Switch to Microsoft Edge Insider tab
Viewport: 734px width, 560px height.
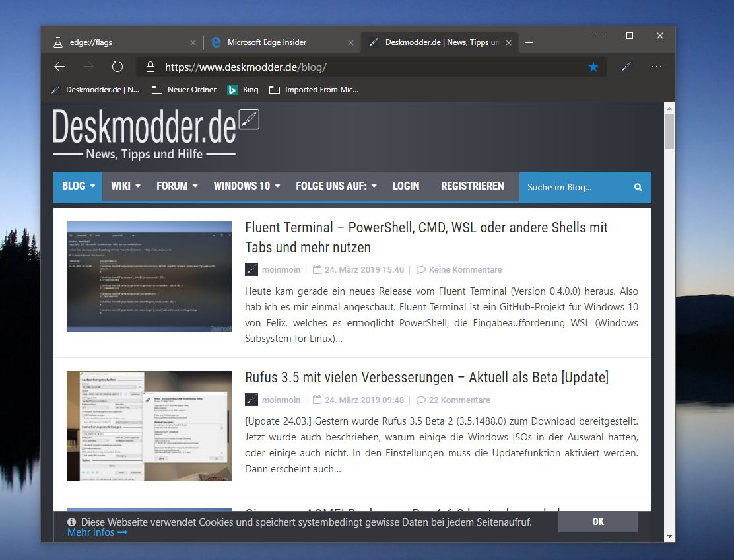283,42
